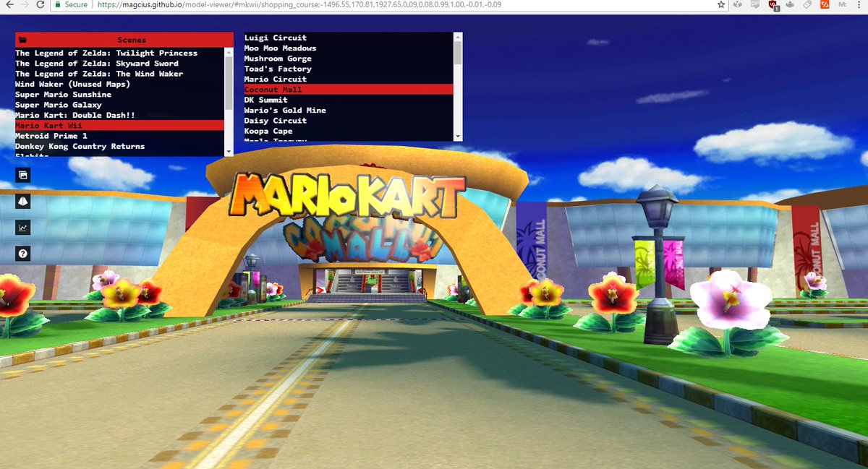Screen dimensions: 868x469
Task: Pick Daisy Circuit from course list
Action: coord(349,121)
